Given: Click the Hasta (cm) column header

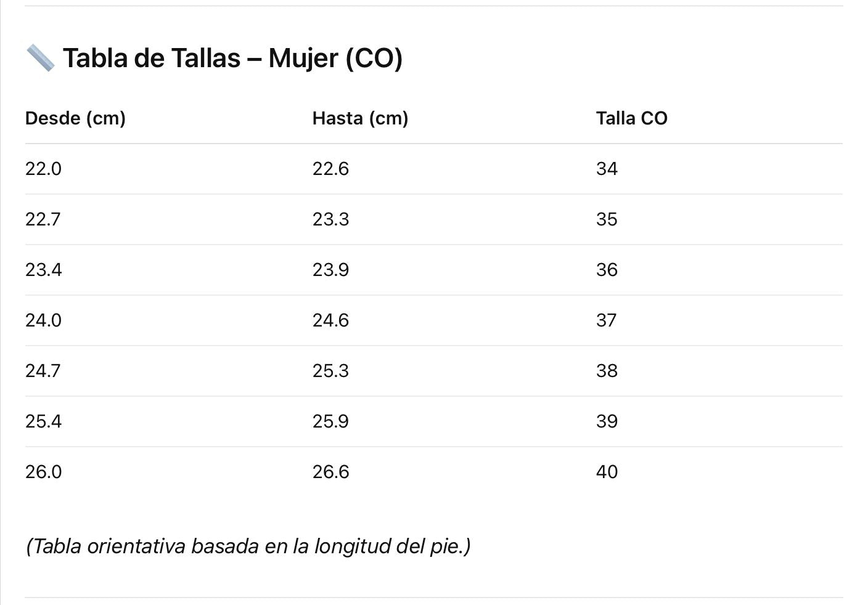Looking at the screenshot, I should [360, 118].
